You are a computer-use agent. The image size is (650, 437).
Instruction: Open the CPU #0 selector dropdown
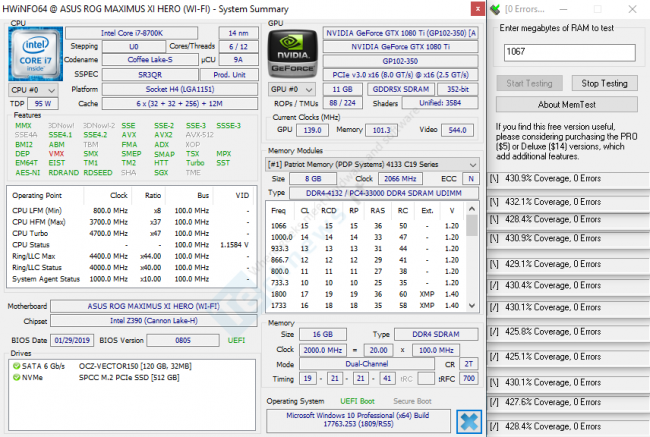[x=33, y=90]
